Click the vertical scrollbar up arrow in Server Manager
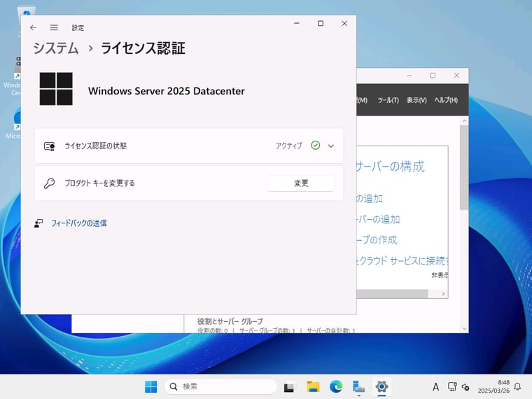The height and width of the screenshot is (399, 532). (465, 121)
